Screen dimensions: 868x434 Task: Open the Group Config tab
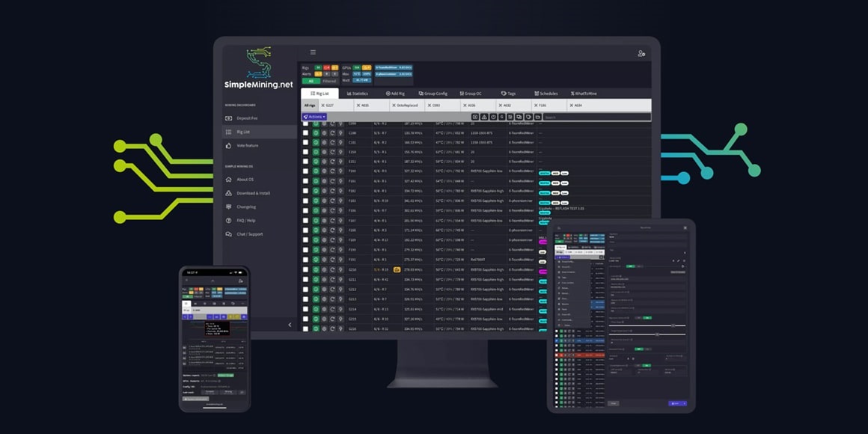tap(433, 94)
